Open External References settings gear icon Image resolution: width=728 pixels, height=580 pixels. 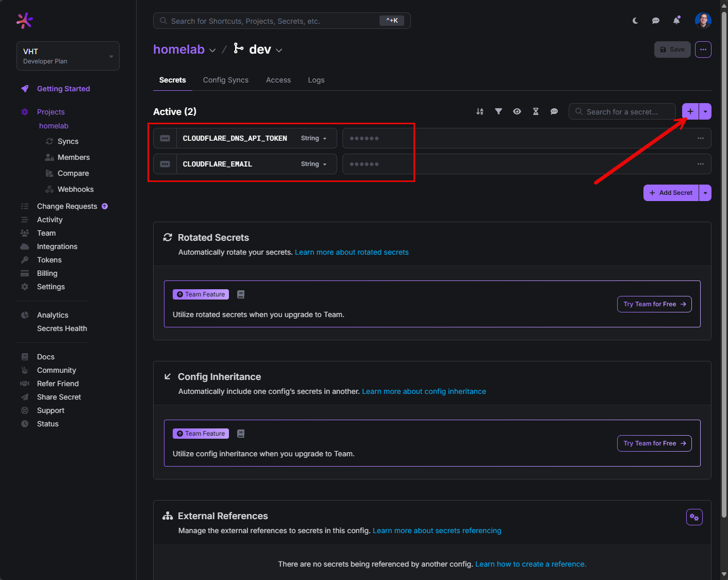point(694,517)
